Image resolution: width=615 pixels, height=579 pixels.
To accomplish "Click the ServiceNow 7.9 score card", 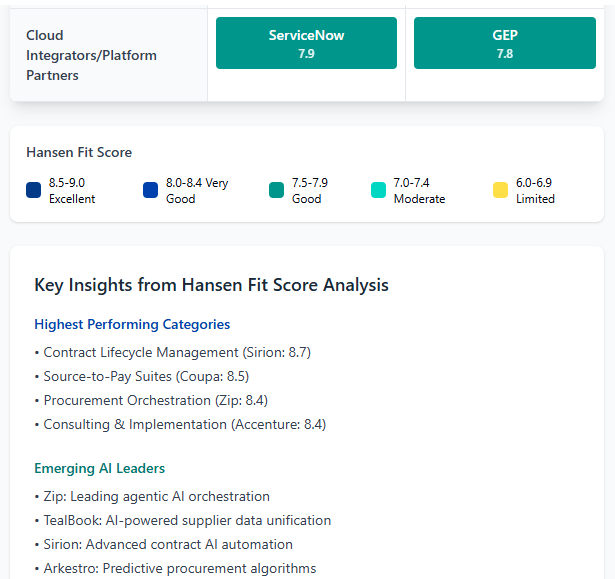I will [306, 44].
